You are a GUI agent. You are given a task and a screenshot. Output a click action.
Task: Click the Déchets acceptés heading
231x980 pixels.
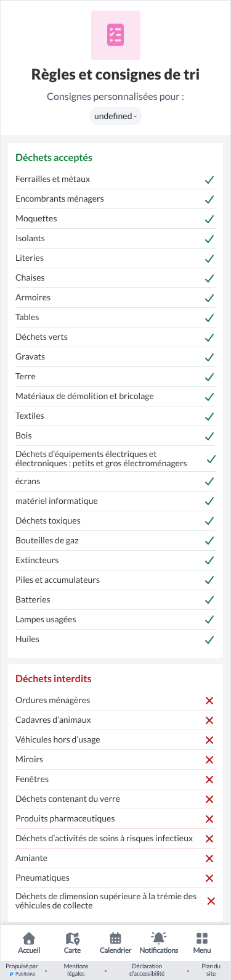click(54, 157)
